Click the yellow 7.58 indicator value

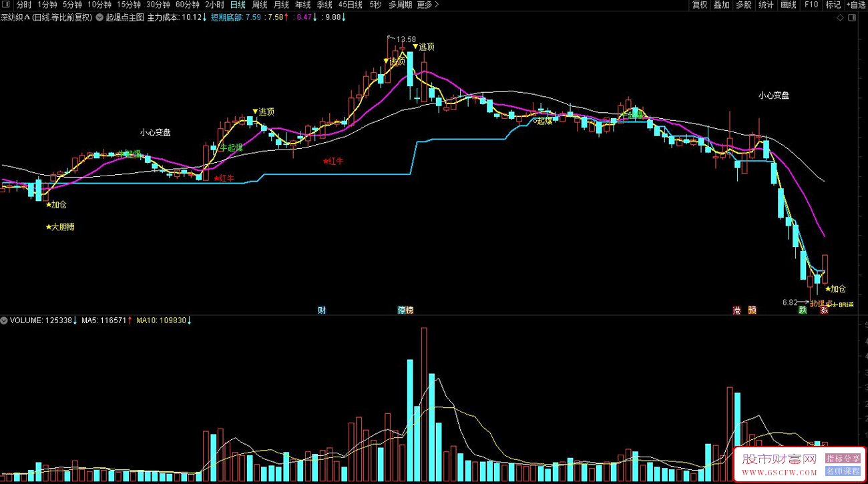[x=275, y=17]
